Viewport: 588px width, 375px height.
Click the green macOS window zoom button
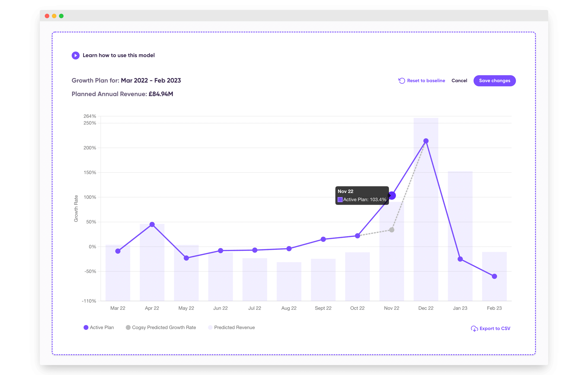tap(61, 16)
